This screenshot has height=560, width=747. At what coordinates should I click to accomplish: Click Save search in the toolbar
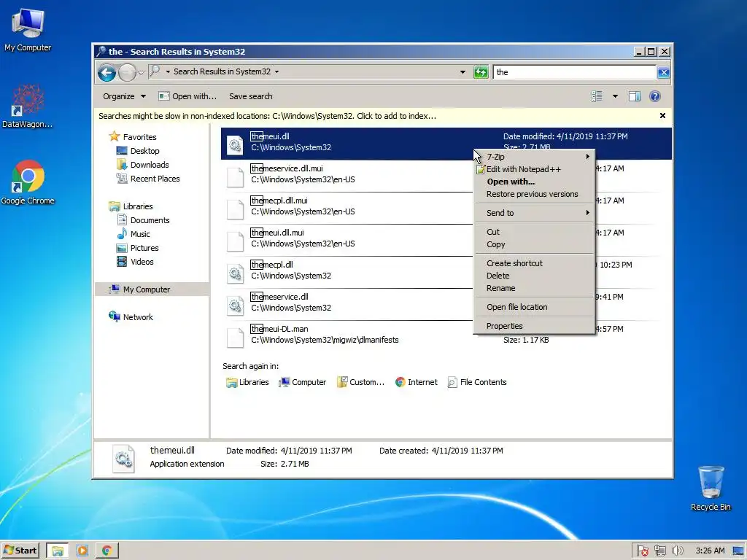(251, 96)
